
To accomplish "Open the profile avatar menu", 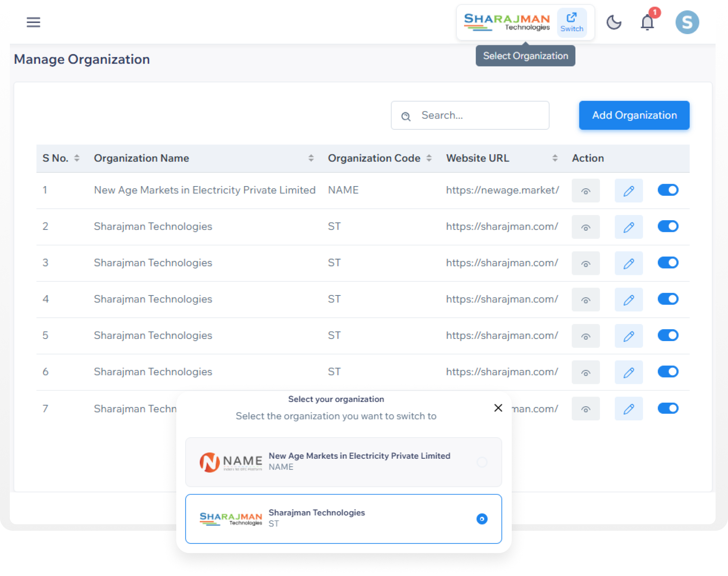I will (x=687, y=22).
